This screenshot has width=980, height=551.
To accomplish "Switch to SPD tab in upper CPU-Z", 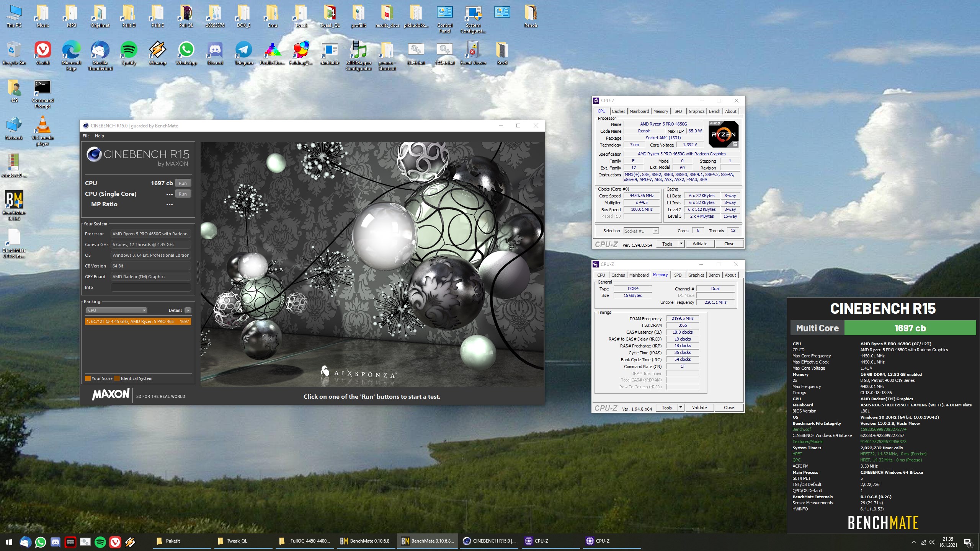I will [678, 111].
